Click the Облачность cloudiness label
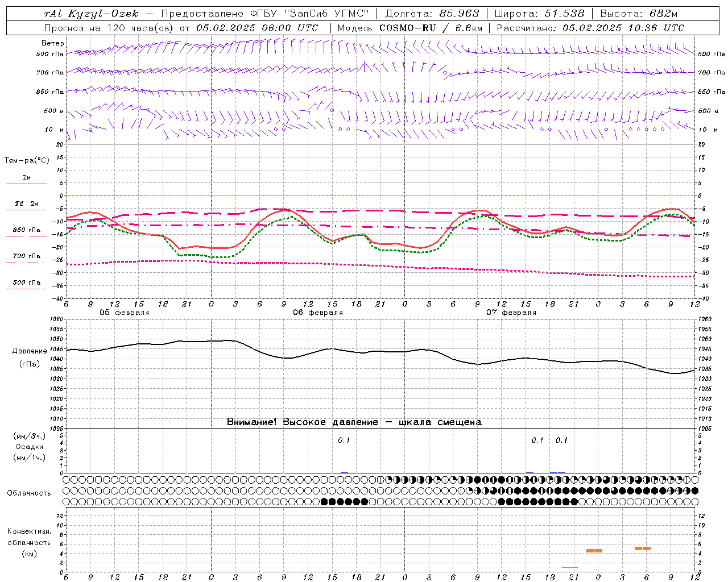The image size is (728, 582). [x=29, y=493]
